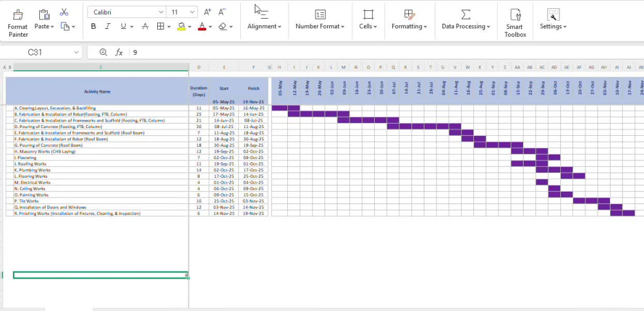
Task: Apply the red font color
Action: point(202,26)
